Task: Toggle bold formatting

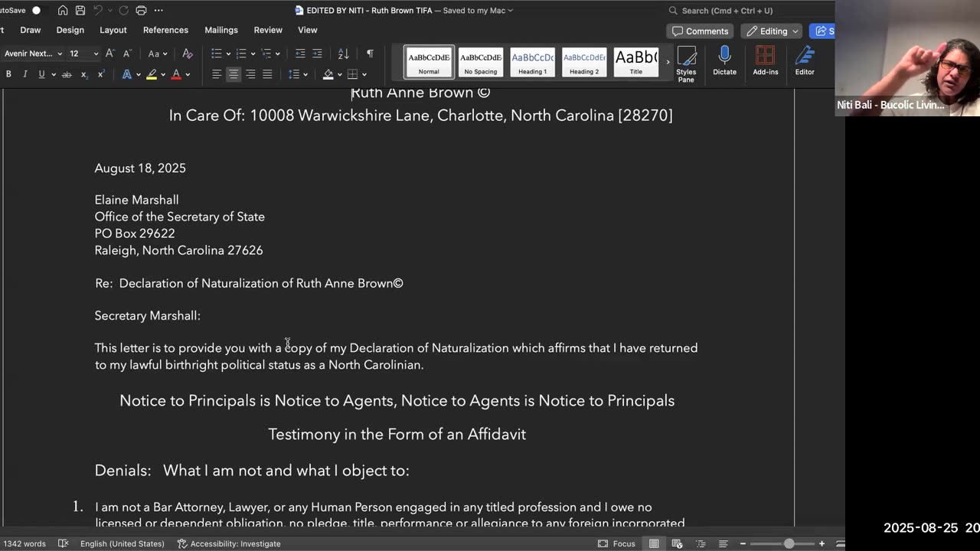Action: tap(8, 74)
